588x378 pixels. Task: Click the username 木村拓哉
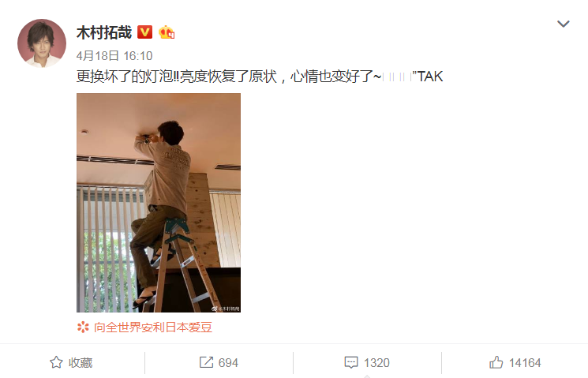(x=104, y=32)
